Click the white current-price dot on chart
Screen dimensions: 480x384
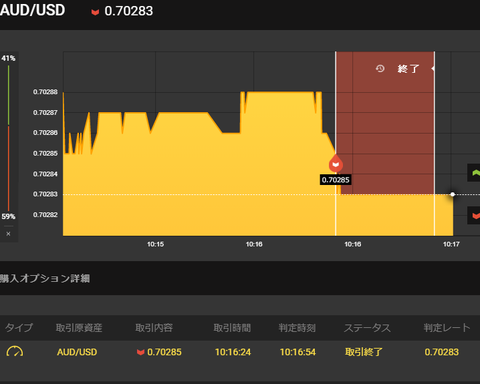[452, 194]
